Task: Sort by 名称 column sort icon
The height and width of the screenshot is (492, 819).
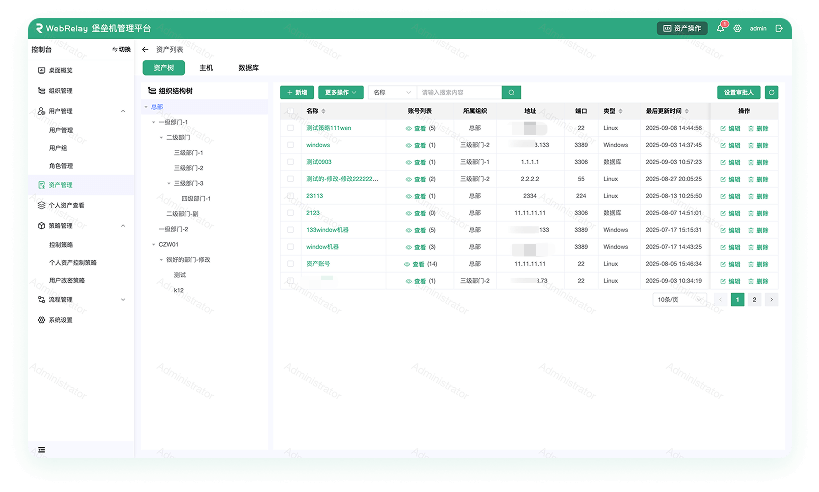Action: pyautogui.click(x=323, y=111)
